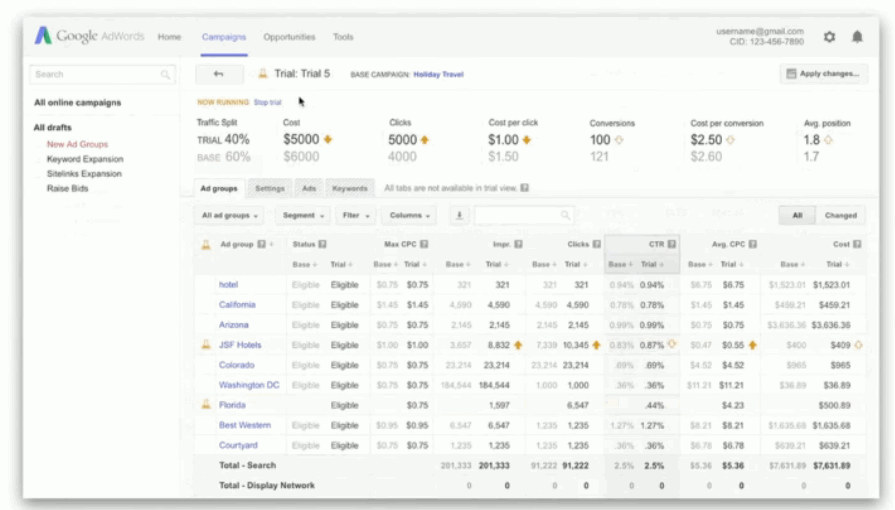895x510 pixels.
Task: Click the orange arrow next to Clicks 5000
Action: pos(425,140)
